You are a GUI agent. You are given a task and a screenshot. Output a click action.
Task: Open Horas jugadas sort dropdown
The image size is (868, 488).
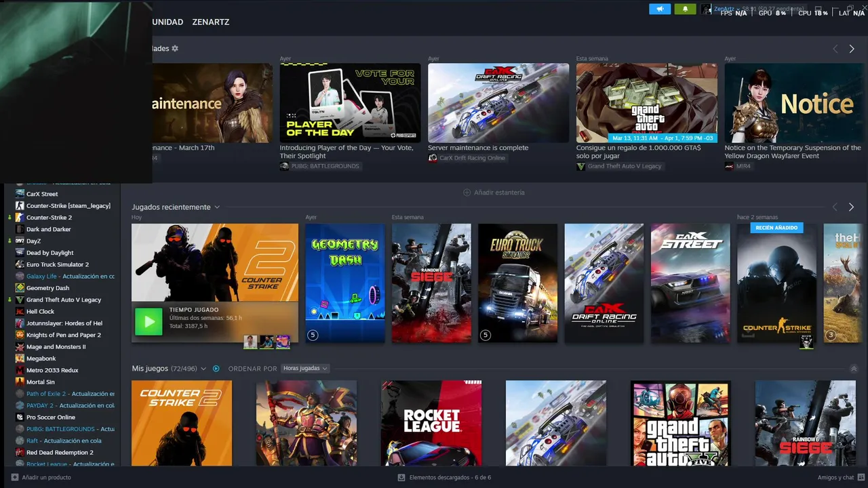click(x=305, y=369)
